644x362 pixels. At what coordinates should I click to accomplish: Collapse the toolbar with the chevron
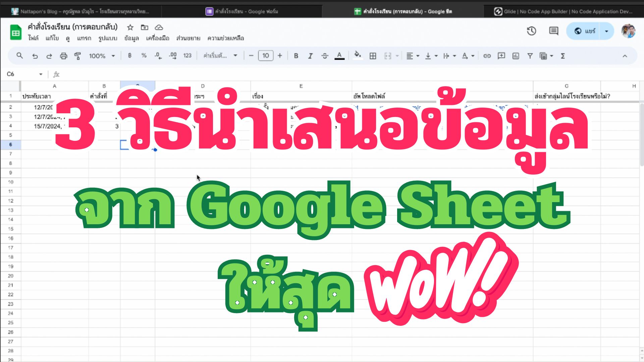coord(625,56)
